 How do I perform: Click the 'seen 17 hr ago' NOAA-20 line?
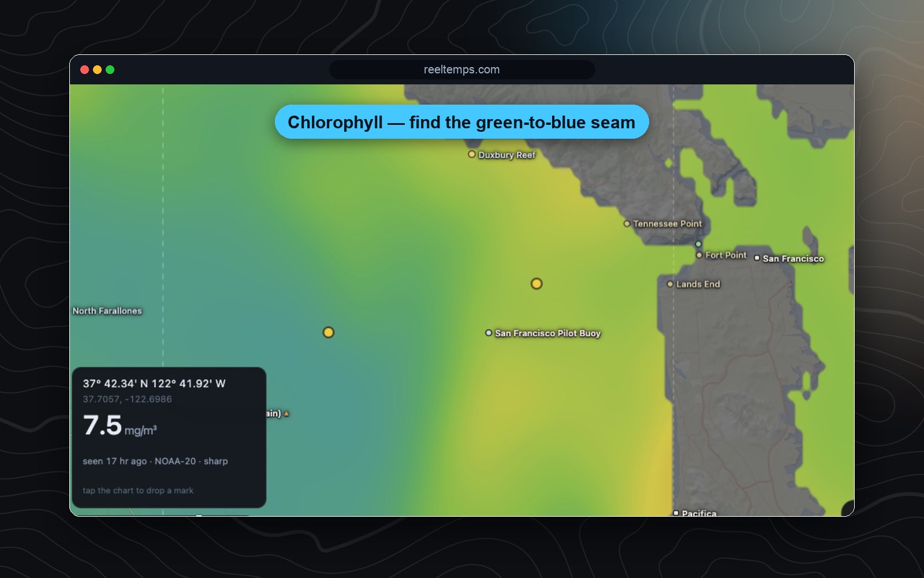point(155,461)
